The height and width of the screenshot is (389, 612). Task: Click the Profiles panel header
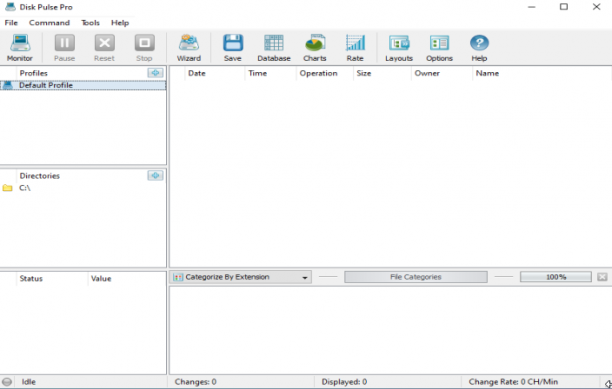(34, 73)
